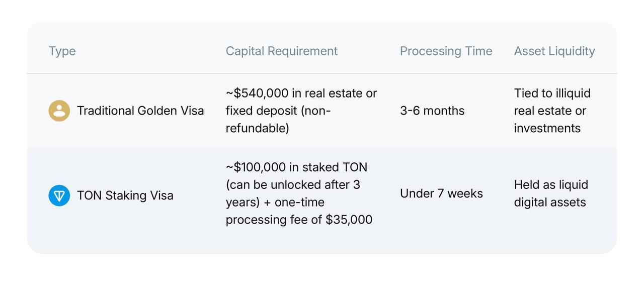Screen dimensions: 644x296
Task: Click 'digital assets' text in TON row
Action: coord(550,202)
